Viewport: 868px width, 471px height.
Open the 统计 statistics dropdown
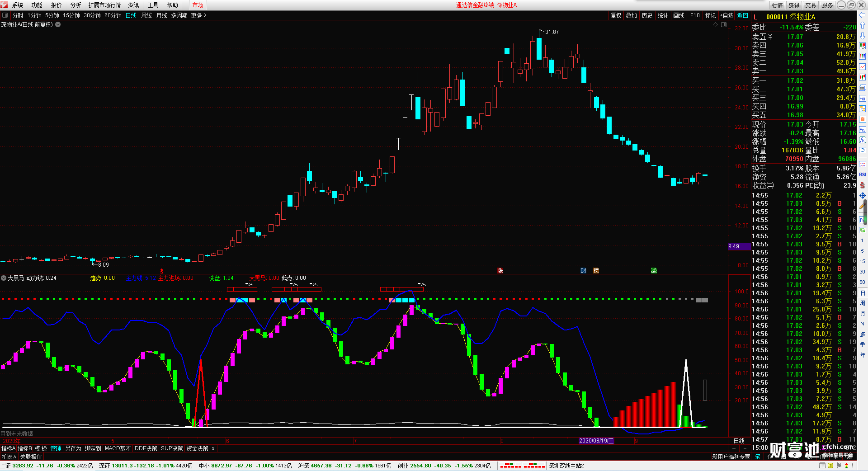click(663, 15)
